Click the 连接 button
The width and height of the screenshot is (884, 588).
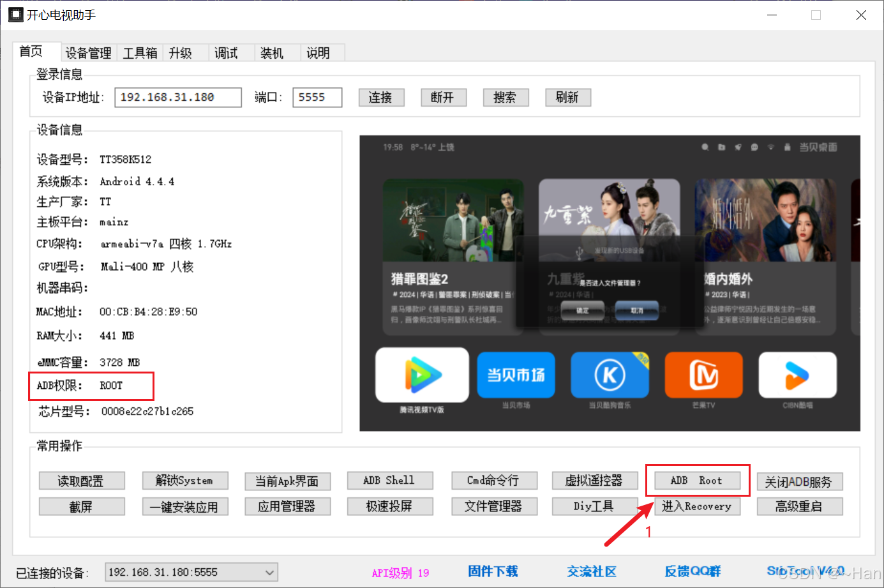click(x=380, y=97)
